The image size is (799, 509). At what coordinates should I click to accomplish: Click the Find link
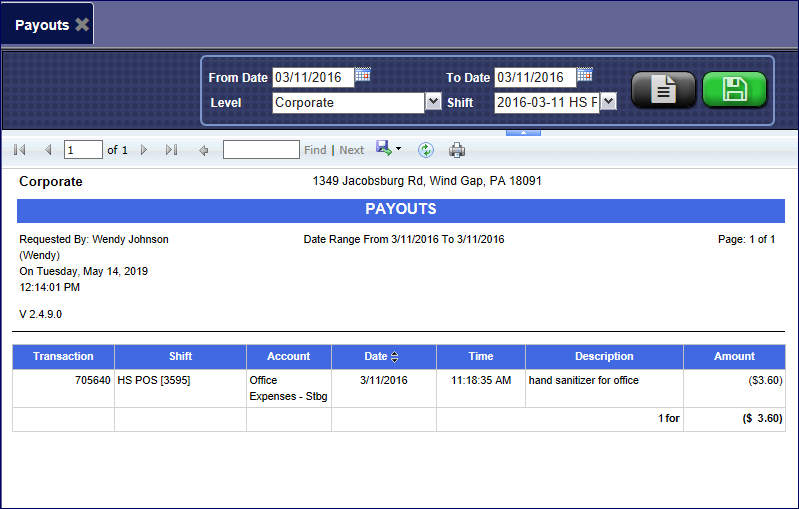click(315, 150)
